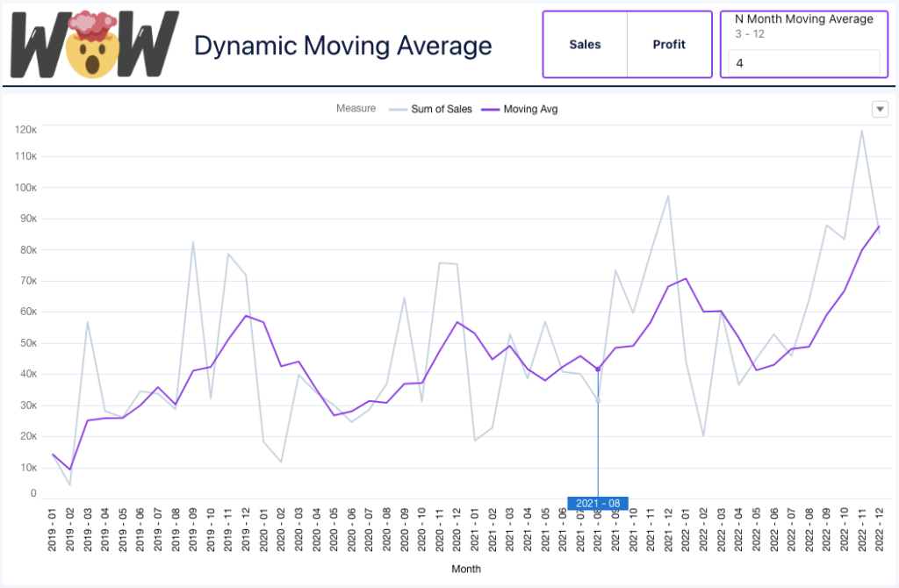The image size is (899, 588).
Task: Click the Measure legend heading
Action: (x=356, y=109)
